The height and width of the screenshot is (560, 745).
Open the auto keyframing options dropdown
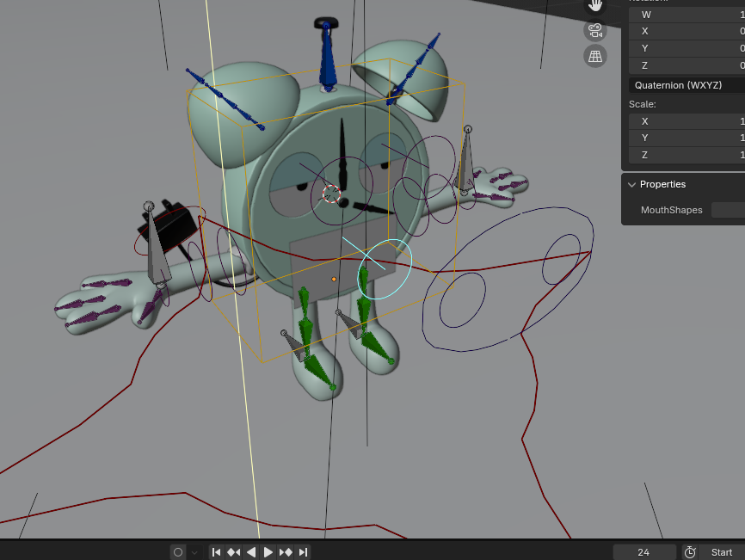pos(194,552)
